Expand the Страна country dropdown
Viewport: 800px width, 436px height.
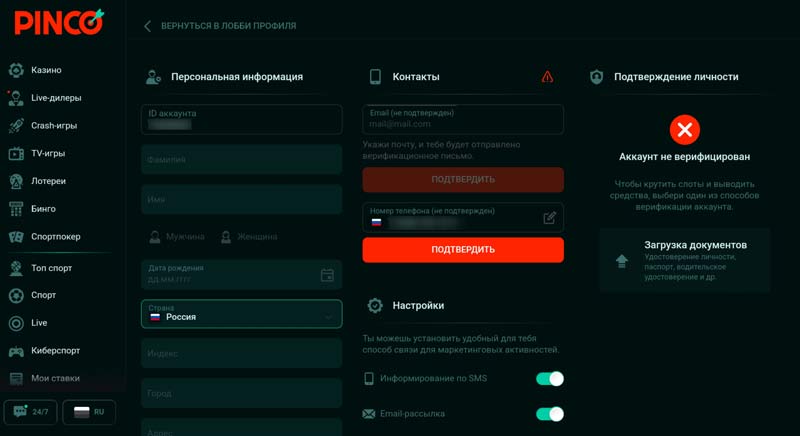click(241, 315)
